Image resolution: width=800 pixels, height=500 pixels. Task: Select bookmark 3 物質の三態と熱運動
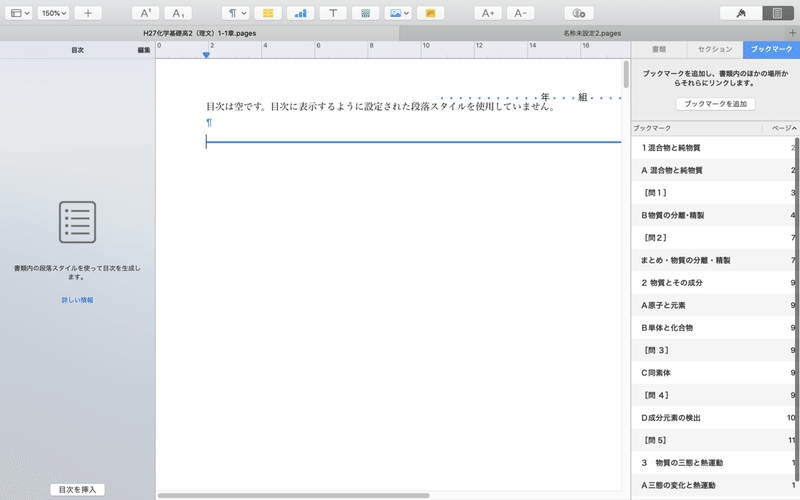coord(715,463)
